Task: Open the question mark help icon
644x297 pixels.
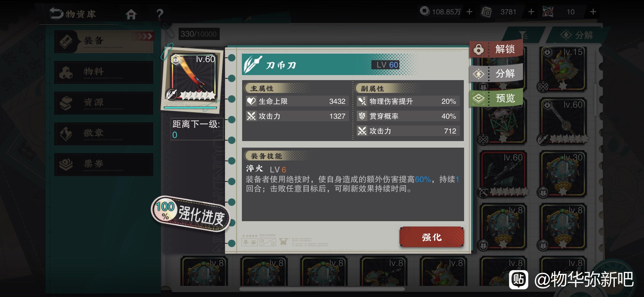Action: pos(159,14)
